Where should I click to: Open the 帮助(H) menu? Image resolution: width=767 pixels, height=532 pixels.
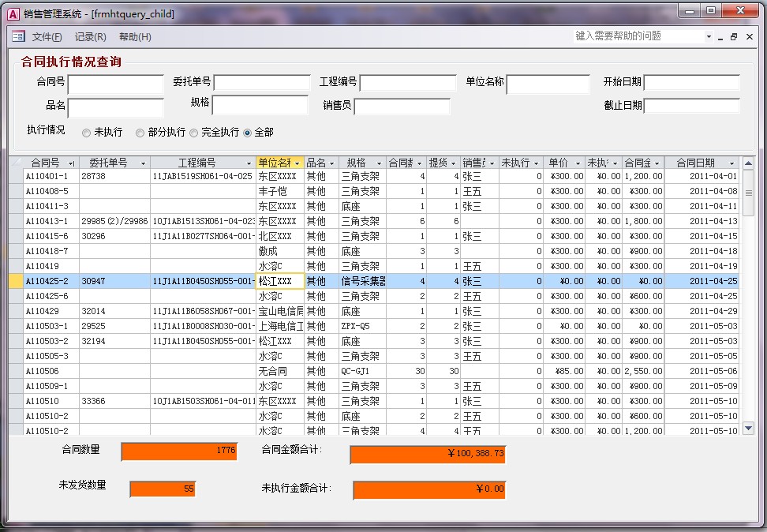(135, 37)
